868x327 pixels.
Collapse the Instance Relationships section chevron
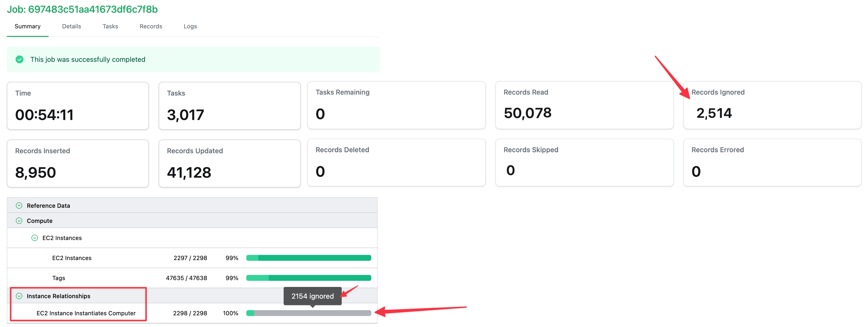19,296
